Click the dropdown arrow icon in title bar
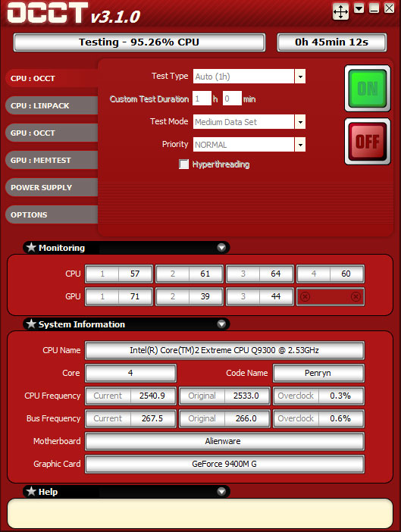Image resolution: width=401 pixels, height=532 pixels. [x=359, y=8]
